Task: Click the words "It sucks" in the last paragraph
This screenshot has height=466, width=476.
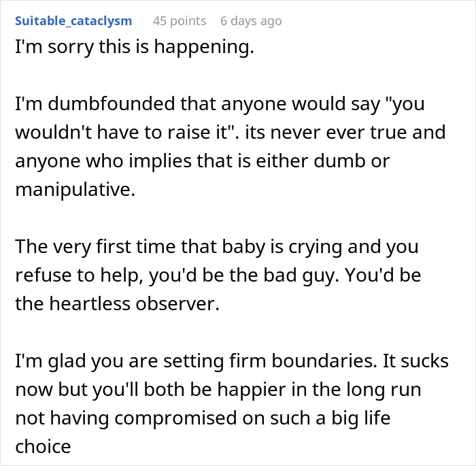Action: [415, 361]
